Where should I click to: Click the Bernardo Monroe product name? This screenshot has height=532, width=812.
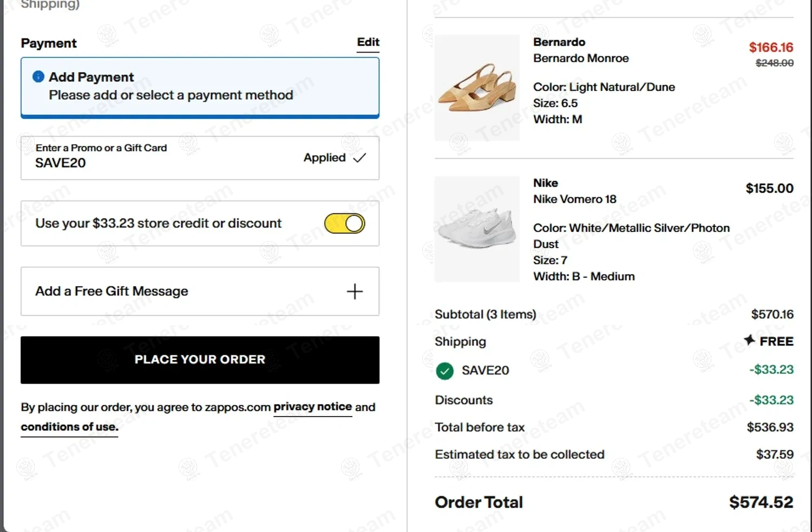581,59
